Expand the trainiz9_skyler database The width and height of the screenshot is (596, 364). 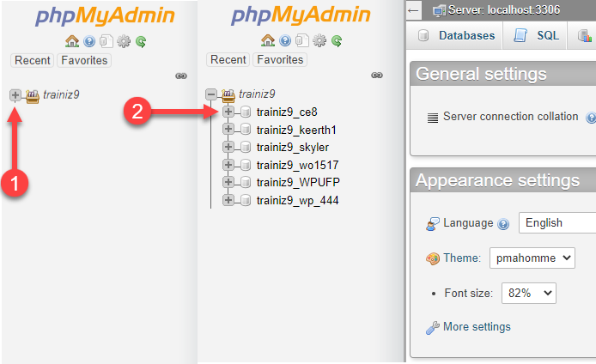coord(228,147)
